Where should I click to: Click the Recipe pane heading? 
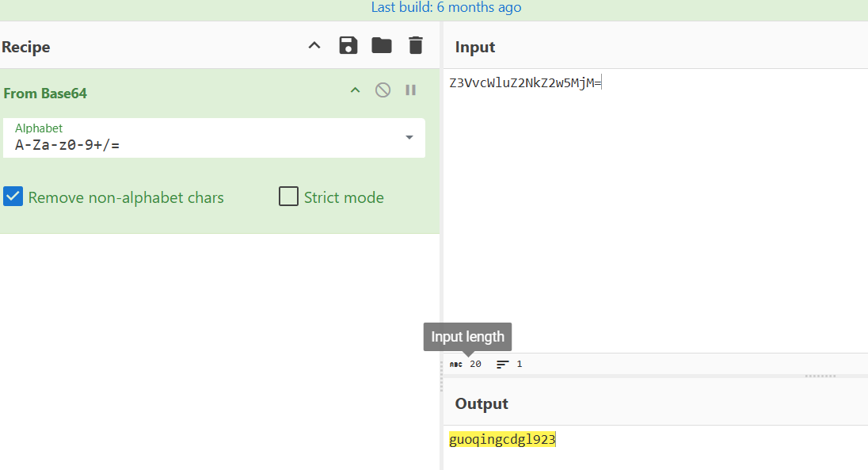point(26,47)
